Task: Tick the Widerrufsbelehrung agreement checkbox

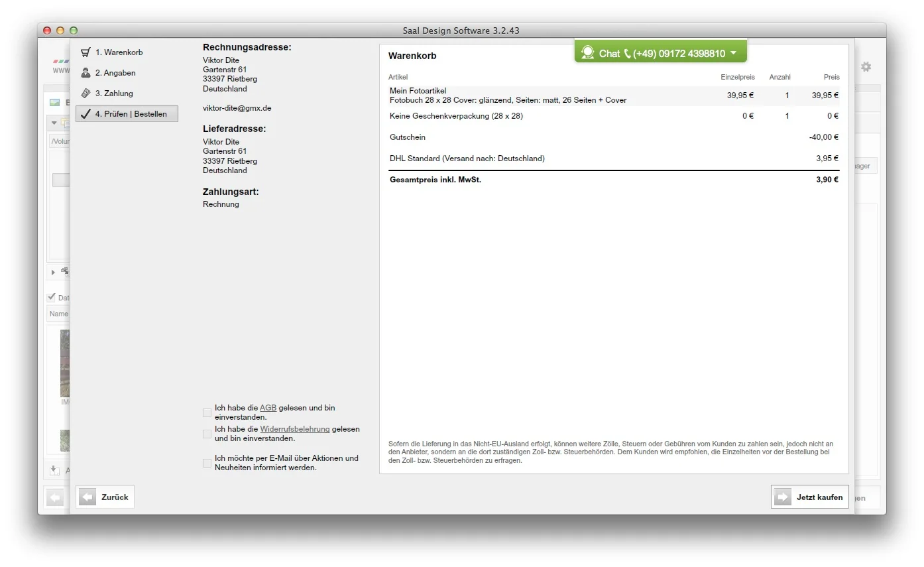Action: point(207,434)
